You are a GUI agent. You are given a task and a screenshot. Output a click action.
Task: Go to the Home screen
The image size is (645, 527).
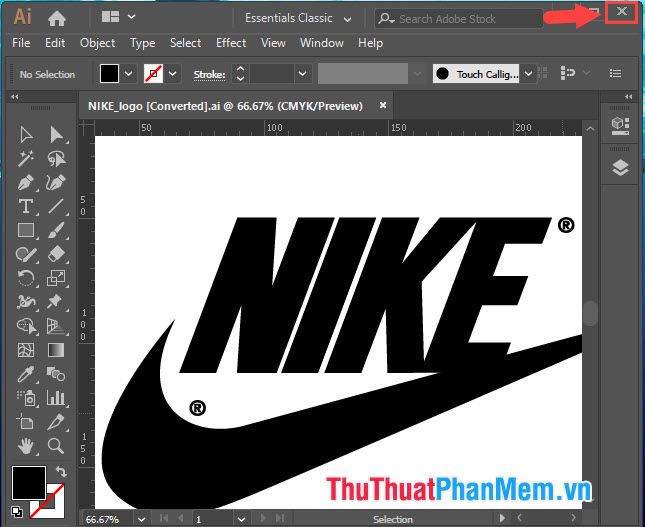57,18
